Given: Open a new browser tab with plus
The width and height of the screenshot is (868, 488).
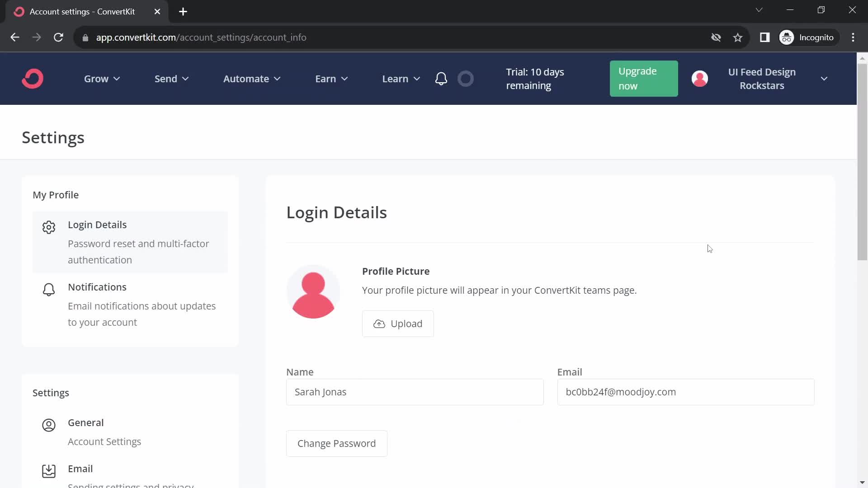Looking at the screenshot, I should point(183,12).
